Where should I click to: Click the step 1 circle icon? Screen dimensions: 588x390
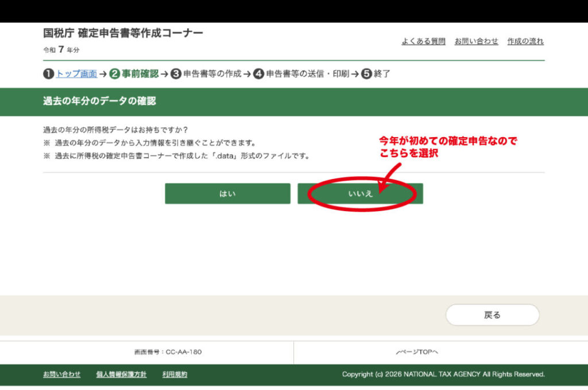(x=48, y=74)
